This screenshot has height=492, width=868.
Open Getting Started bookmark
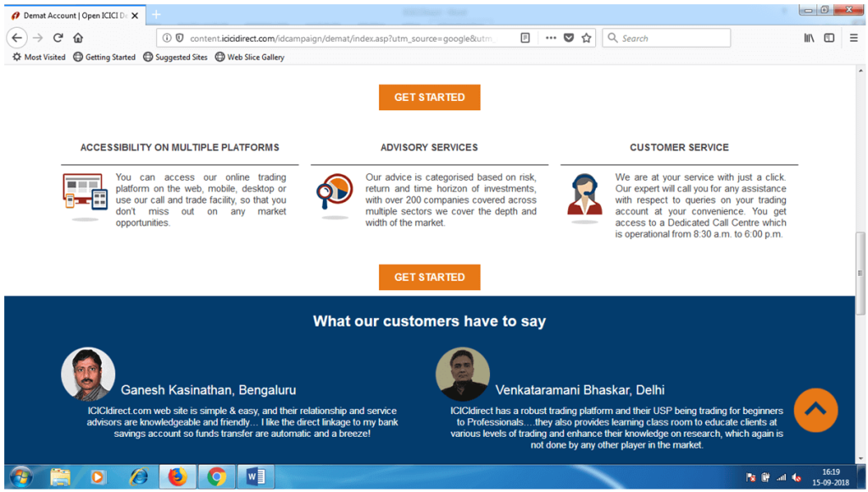click(104, 57)
